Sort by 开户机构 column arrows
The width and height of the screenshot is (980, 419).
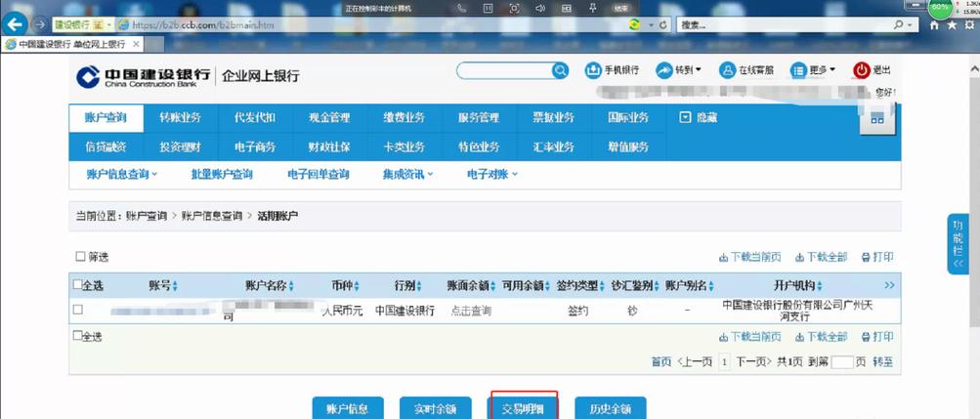(820, 286)
